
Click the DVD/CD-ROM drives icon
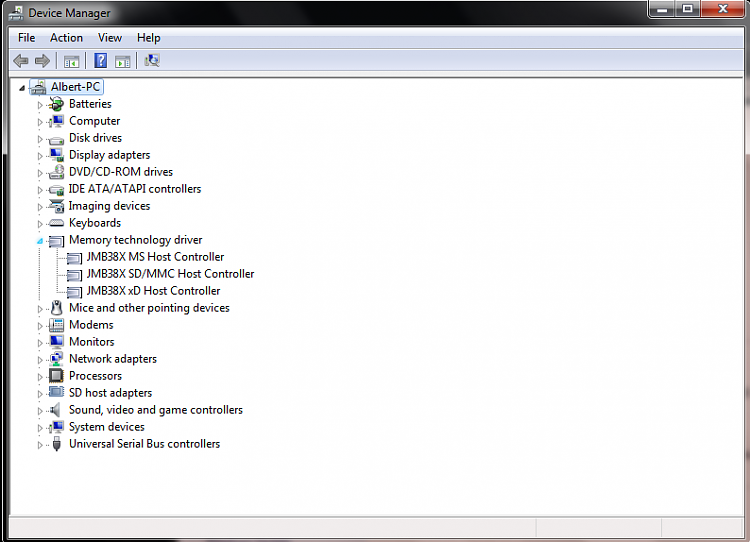pyautogui.click(x=56, y=172)
